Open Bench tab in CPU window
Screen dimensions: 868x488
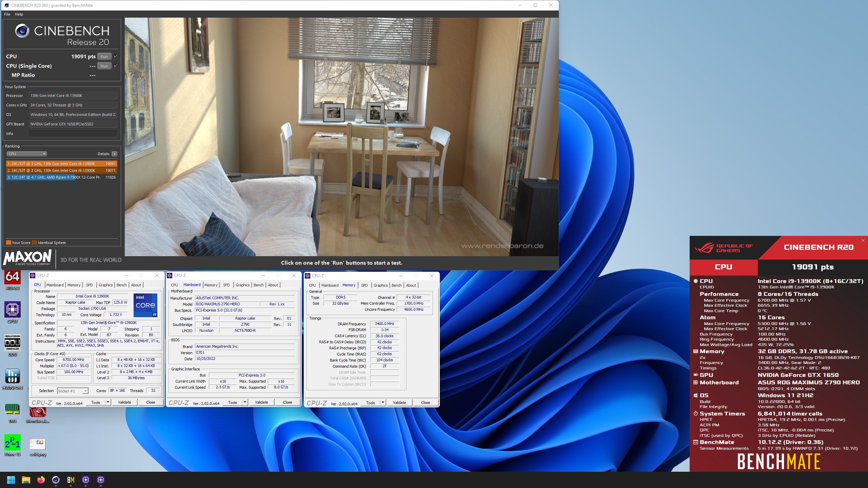point(121,285)
